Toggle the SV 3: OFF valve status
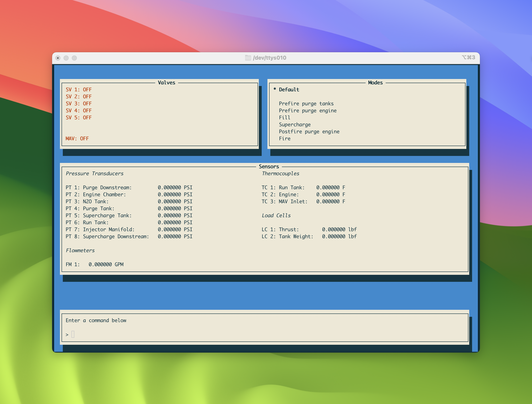 [x=79, y=104]
